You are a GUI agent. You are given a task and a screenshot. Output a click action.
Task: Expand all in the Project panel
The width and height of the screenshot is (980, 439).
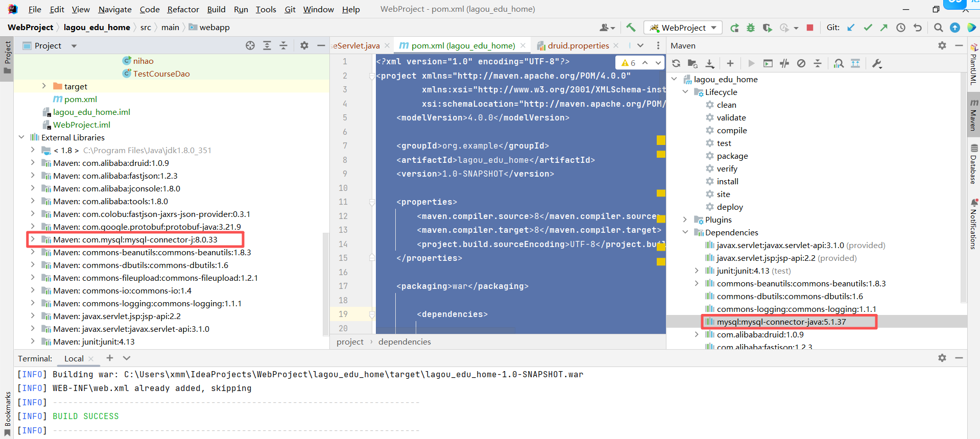[267, 45]
